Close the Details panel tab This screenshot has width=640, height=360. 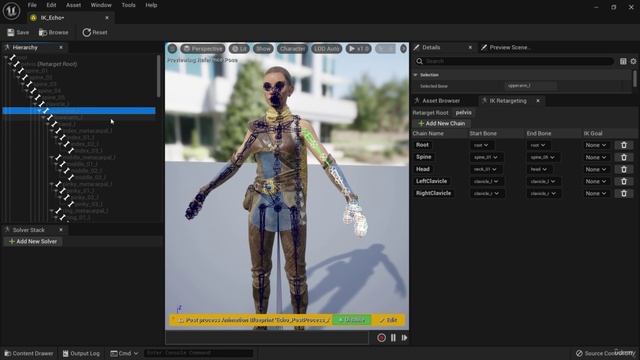[470, 47]
